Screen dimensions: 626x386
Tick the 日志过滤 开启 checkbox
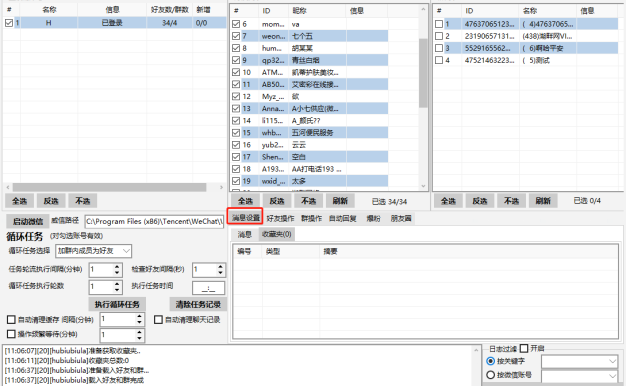tap(524, 348)
